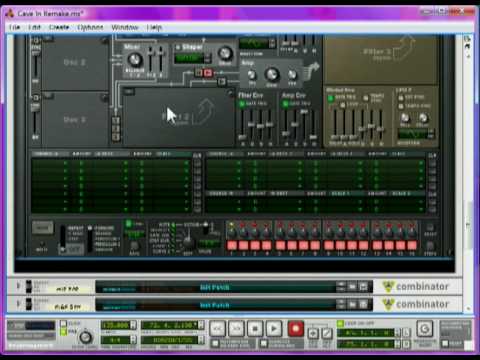Click the red routing button below Shaper
Screen dimensions: 480x360
point(208,72)
